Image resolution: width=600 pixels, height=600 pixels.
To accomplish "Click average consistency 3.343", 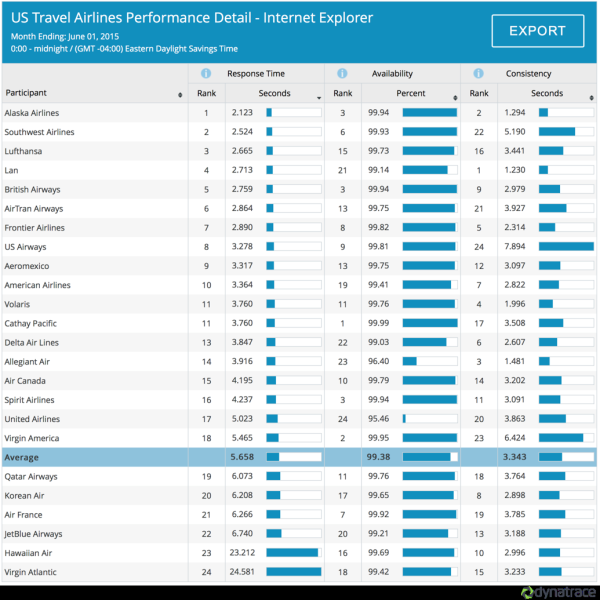I will click(515, 457).
